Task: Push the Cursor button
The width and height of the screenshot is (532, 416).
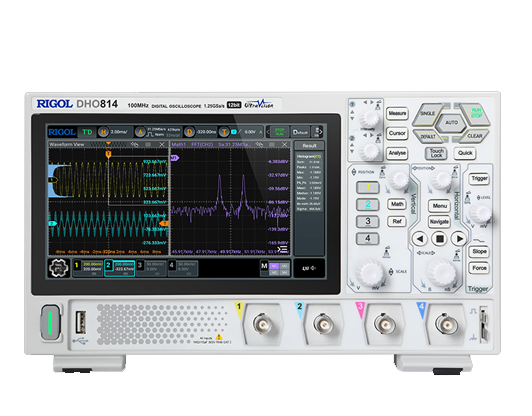Action: tap(397, 133)
